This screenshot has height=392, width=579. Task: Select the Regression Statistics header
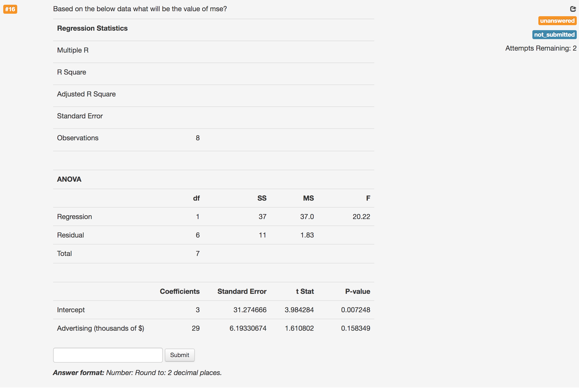(x=92, y=28)
